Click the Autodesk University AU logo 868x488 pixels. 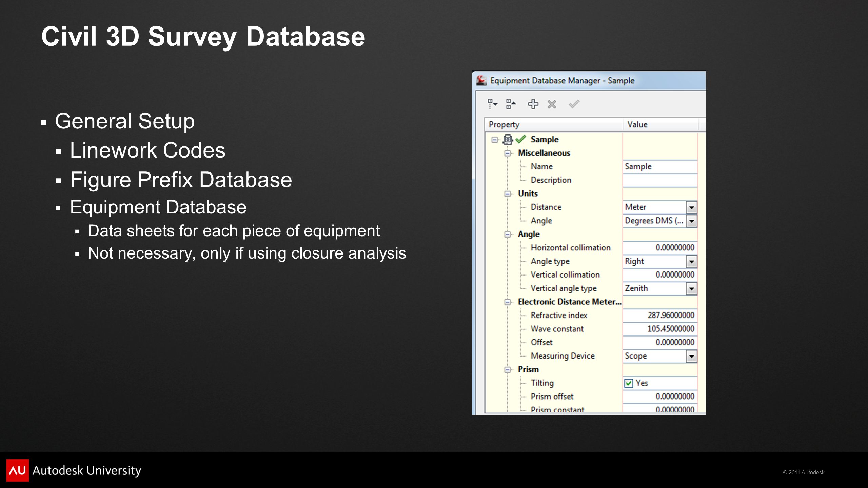tap(18, 470)
